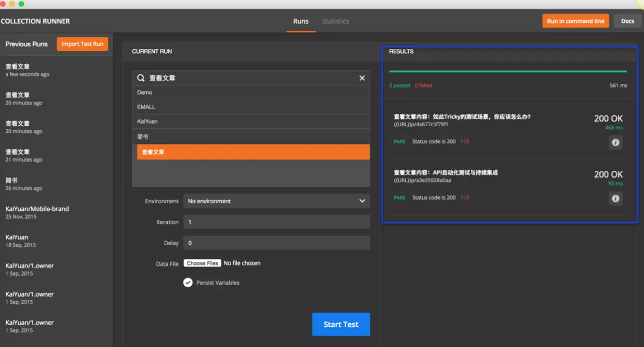Screen dimensions: 644x347
Task: Clear the collection search with X icon
Action: coord(362,78)
